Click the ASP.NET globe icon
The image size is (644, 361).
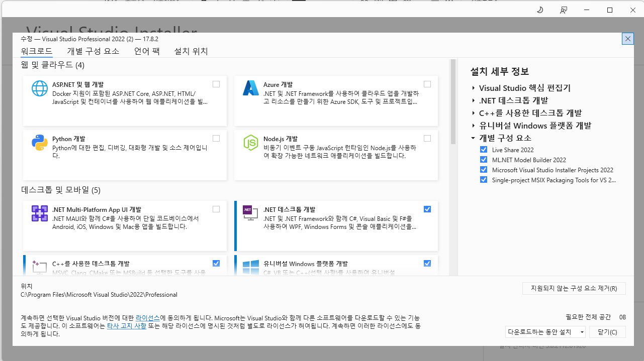click(40, 88)
